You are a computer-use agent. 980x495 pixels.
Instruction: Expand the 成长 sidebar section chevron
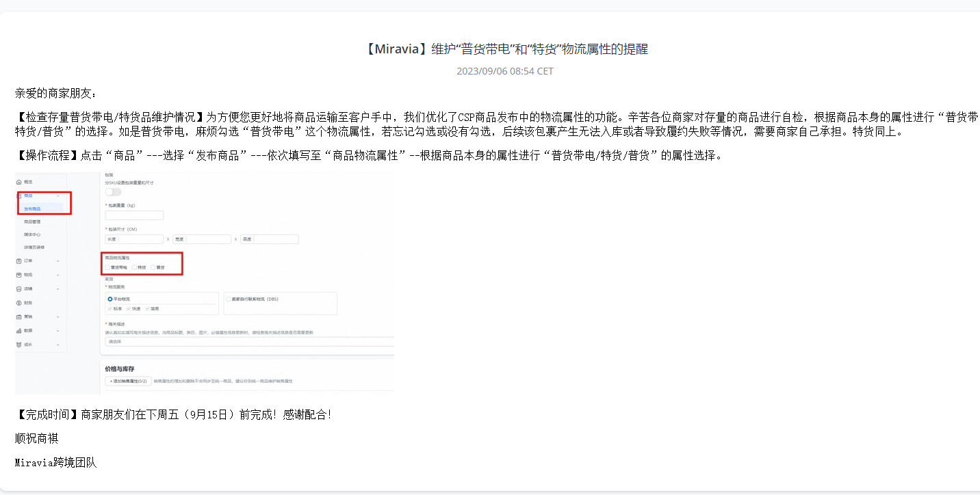pos(57,345)
